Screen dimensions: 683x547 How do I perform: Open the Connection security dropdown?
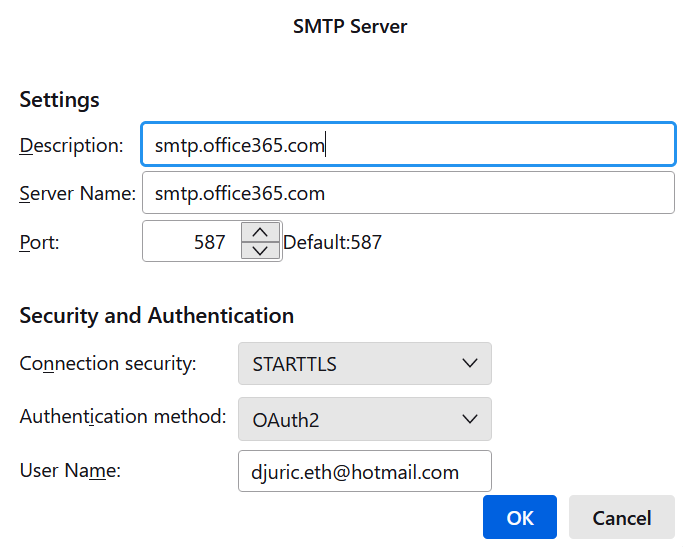364,364
